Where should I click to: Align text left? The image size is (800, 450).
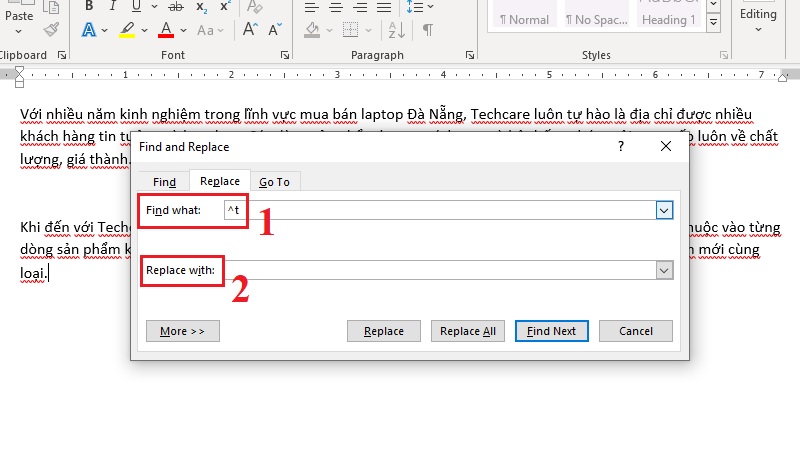(311, 7)
